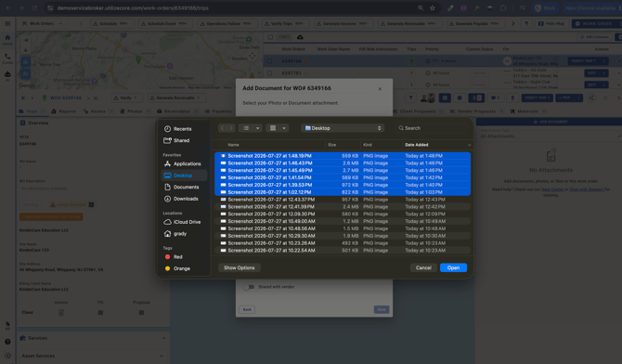Click Back in Add Document dialog
Image resolution: width=622 pixels, height=364 pixels.
[247, 309]
